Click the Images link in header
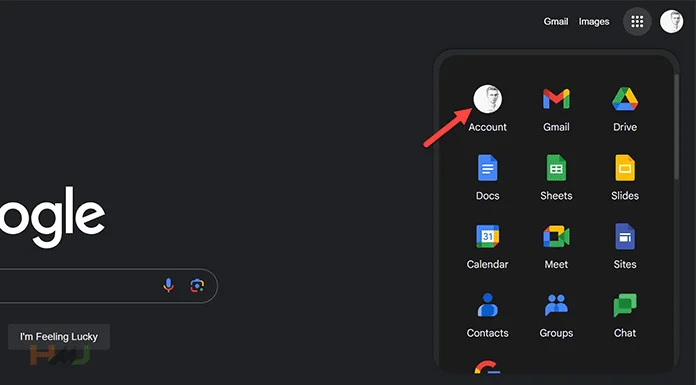The height and width of the screenshot is (385, 696). point(594,21)
